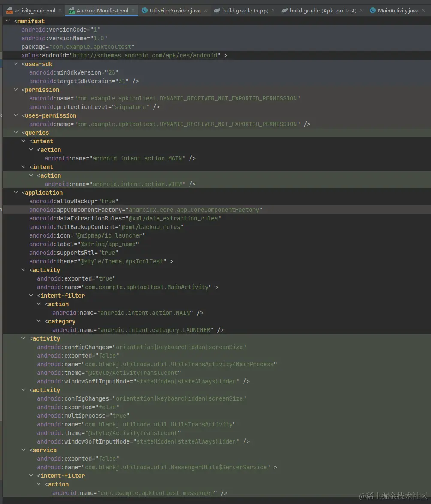Collapse the application node

[16, 193]
